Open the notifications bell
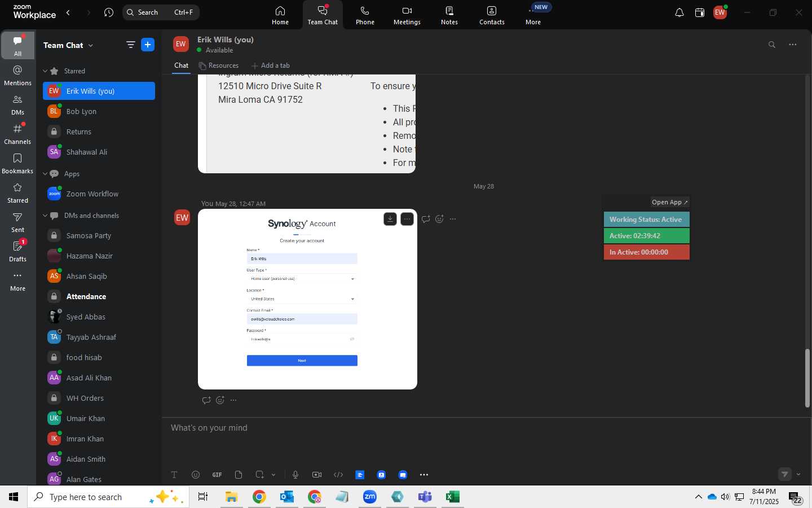Screen dimensions: 812x508 [x=679, y=12]
